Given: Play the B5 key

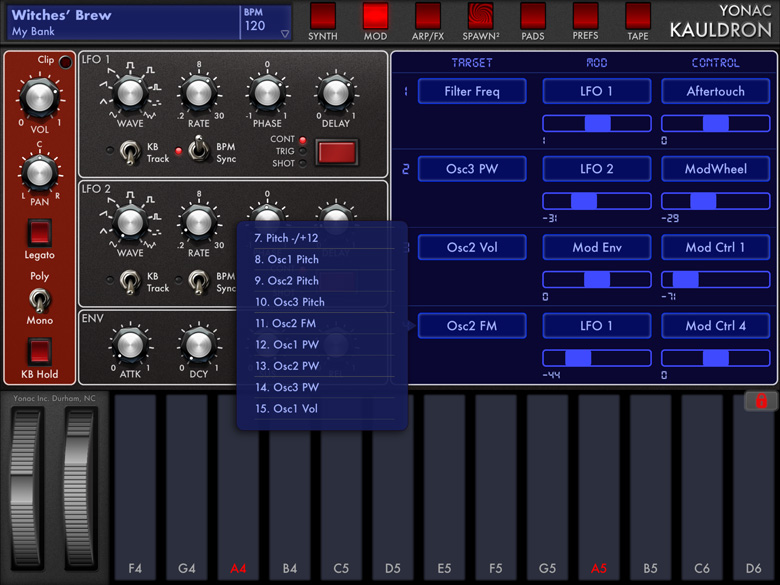Looking at the screenshot, I should (650, 487).
